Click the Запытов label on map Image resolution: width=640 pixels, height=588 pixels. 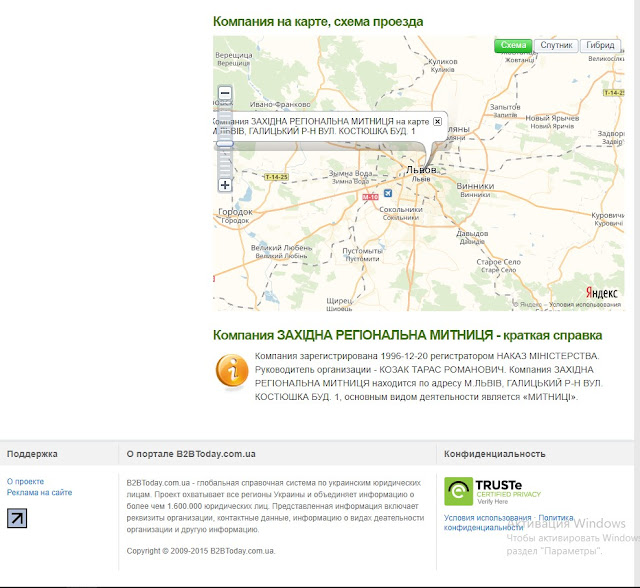(505, 107)
